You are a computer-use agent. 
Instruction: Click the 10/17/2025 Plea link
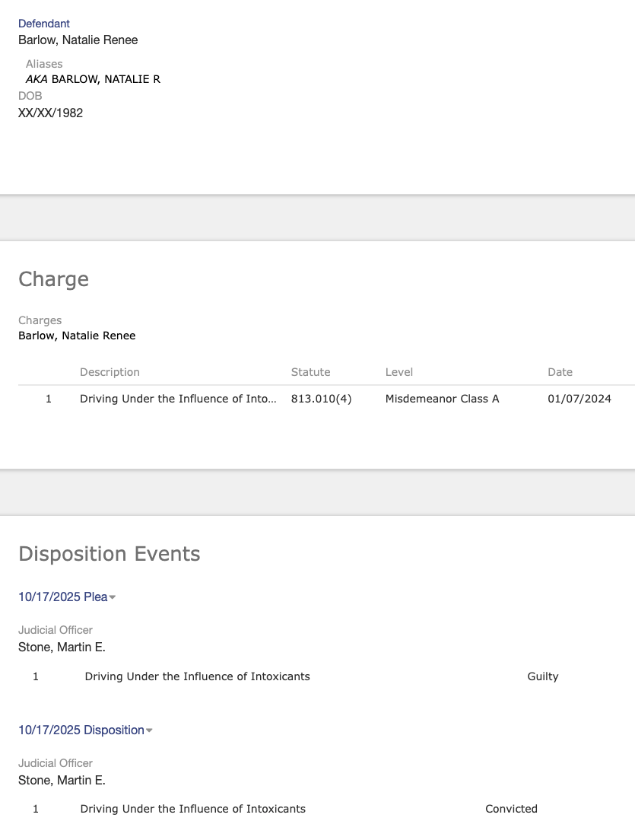pyautogui.click(x=62, y=597)
